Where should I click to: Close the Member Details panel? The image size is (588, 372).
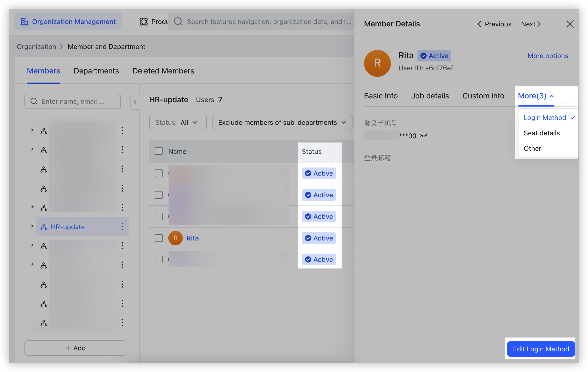570,24
